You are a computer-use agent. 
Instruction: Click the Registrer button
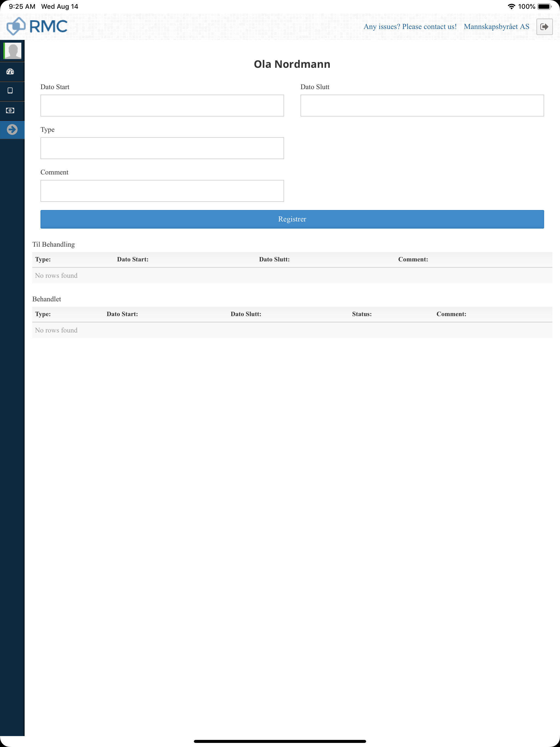(x=292, y=219)
